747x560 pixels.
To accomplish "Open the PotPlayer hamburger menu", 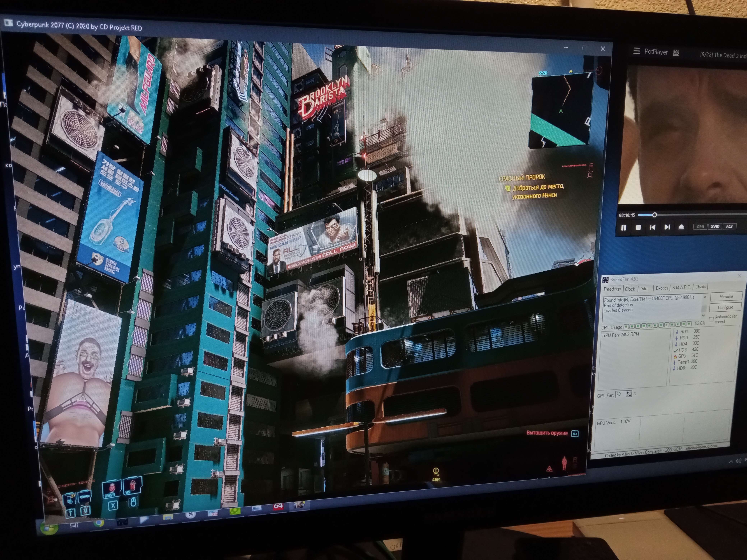I will point(637,51).
